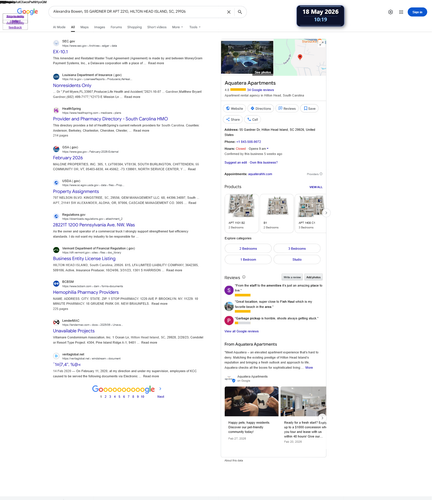Switch to the Forums tab
Viewport: 437px width, 500px height.
[116, 27]
